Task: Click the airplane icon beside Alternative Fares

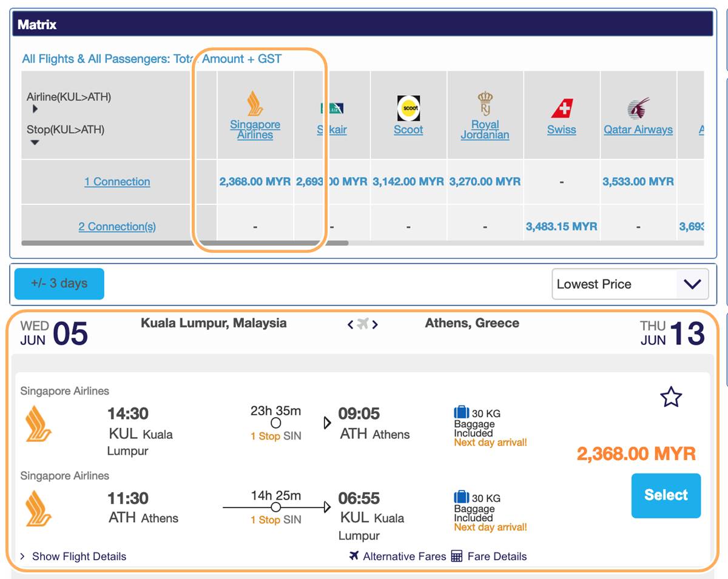Action: 354,556
